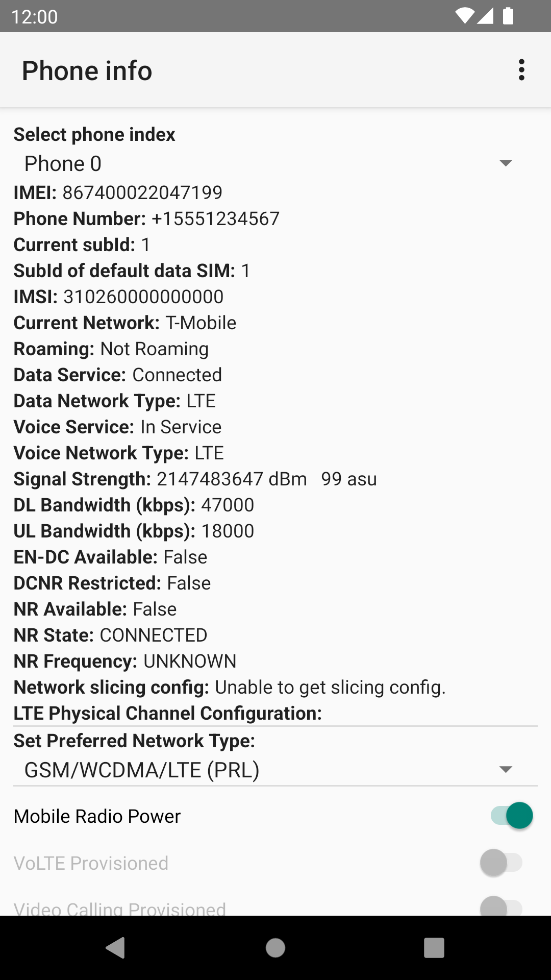Screen dimensions: 551x980
Task: Tap the Phone info title
Action: 87,70
